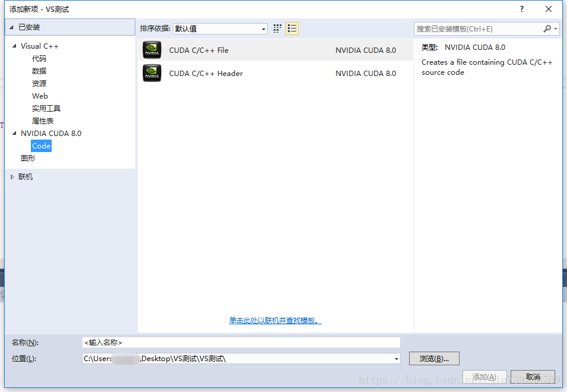Expand the 联机 section
Image resolution: width=567 pixels, height=392 pixels.
(12, 177)
